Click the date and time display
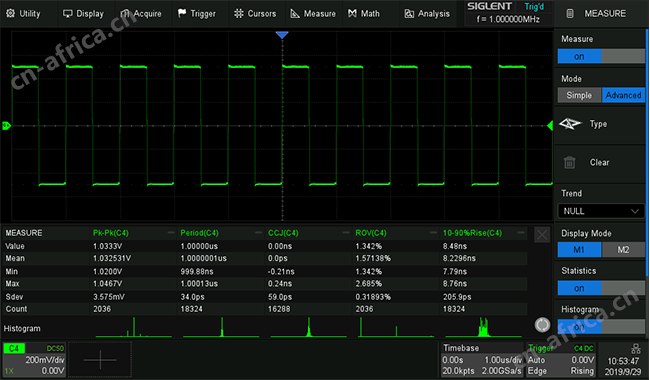650x380 pixels. click(623, 366)
